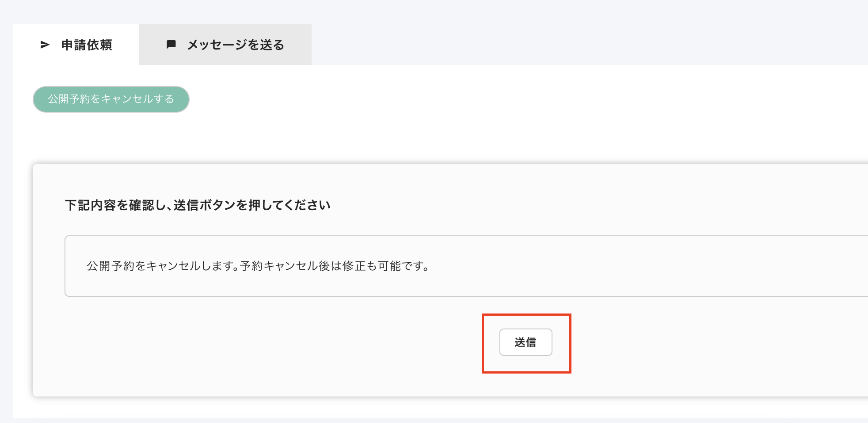Click the speech bubble icon beside メッセージを送る
Viewport: 868px width, 423px height.
[x=171, y=44]
